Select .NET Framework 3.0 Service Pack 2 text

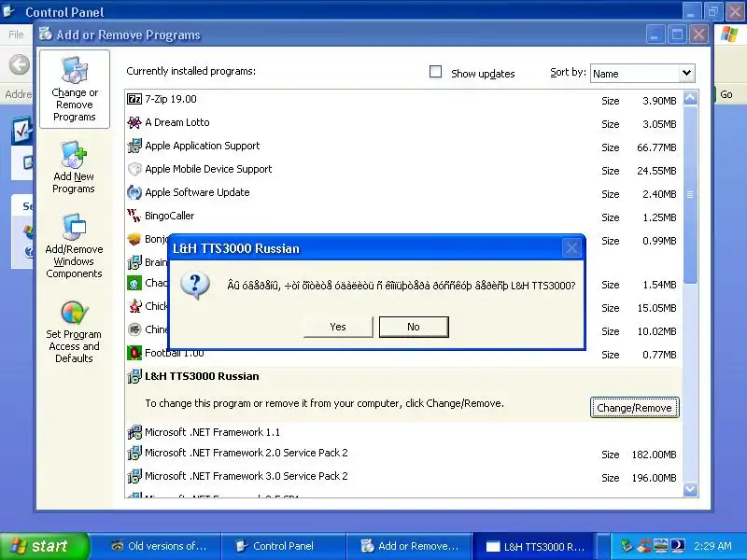[x=247, y=476]
